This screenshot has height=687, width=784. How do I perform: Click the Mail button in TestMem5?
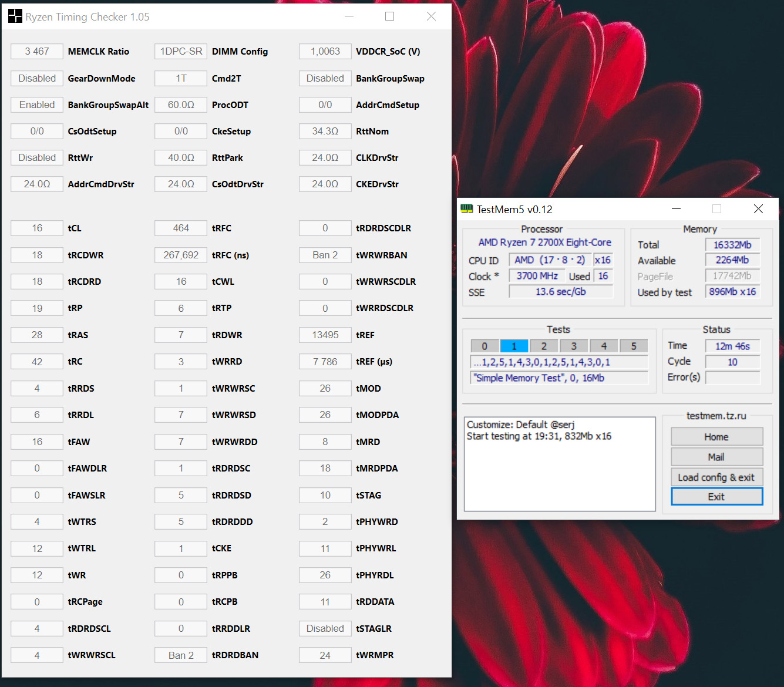[x=716, y=457]
